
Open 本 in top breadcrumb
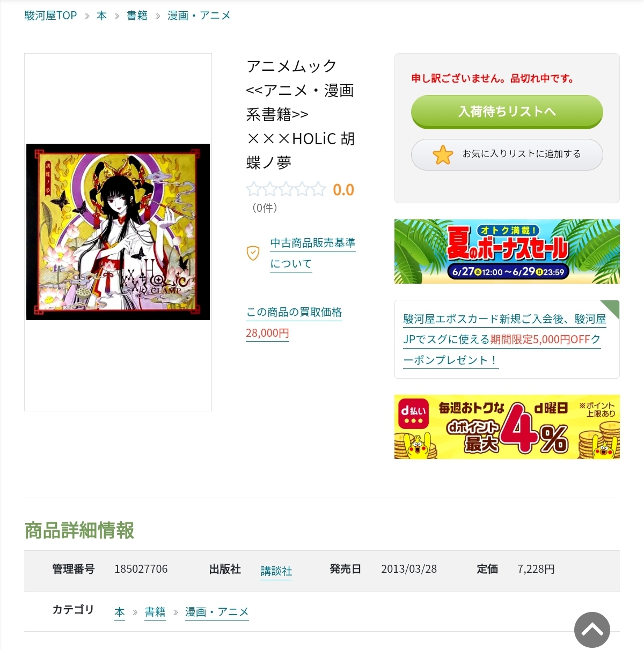pos(101,16)
